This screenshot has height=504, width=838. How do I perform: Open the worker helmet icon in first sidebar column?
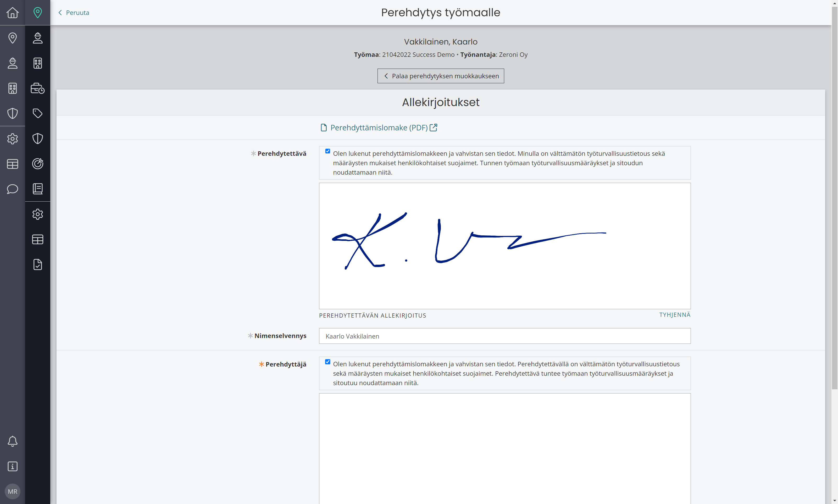[x=13, y=63]
